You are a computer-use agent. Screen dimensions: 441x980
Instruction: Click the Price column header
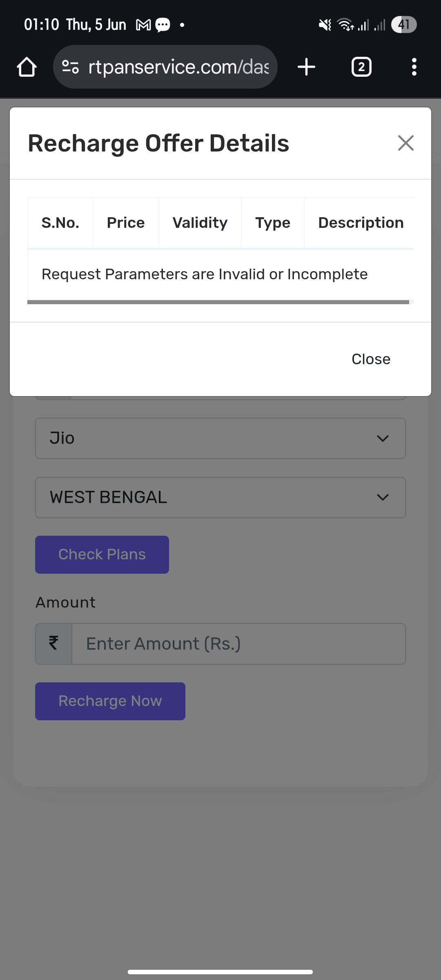coord(126,223)
